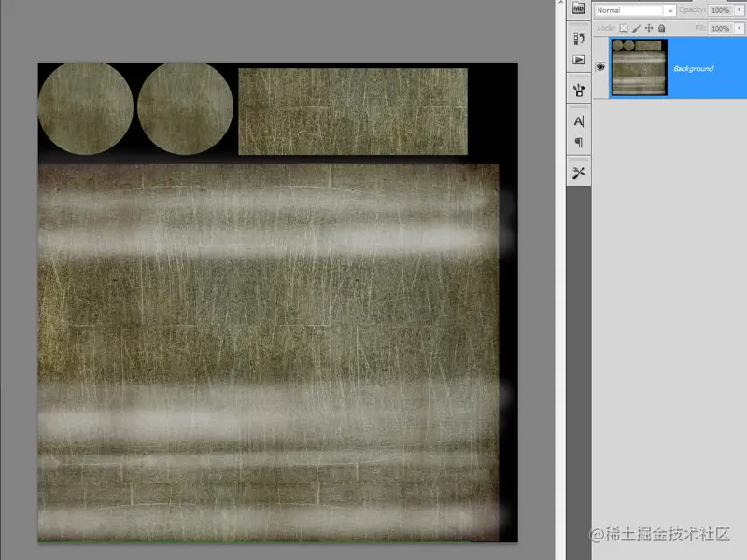
Task: Open the Fill slider arrow
Action: (x=739, y=28)
